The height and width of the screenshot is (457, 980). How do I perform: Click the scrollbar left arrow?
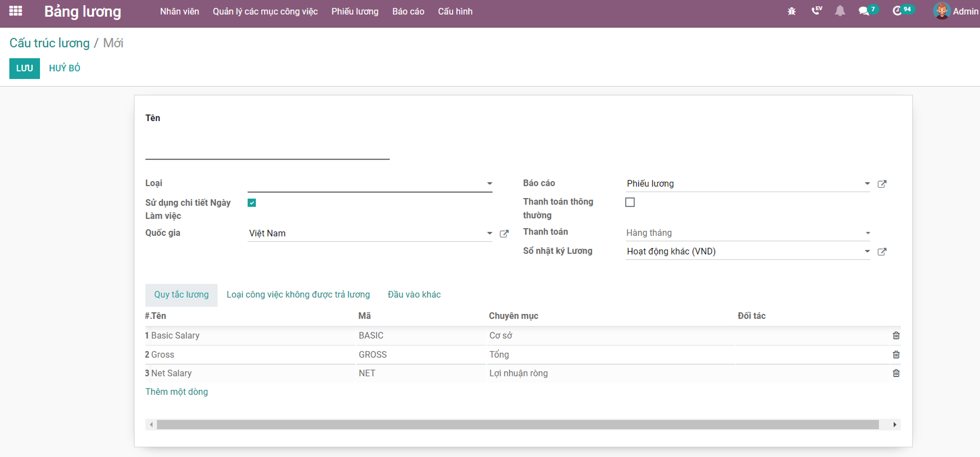click(x=151, y=425)
